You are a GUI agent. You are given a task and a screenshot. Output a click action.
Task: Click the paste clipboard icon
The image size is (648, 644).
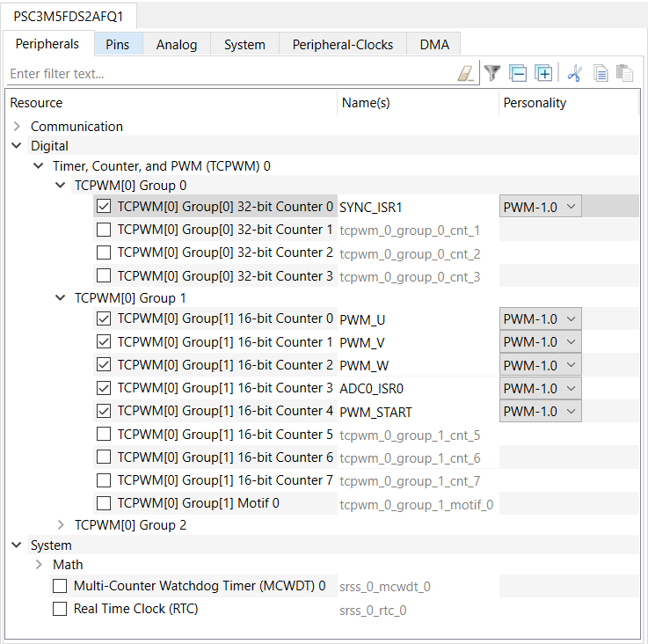(624, 73)
